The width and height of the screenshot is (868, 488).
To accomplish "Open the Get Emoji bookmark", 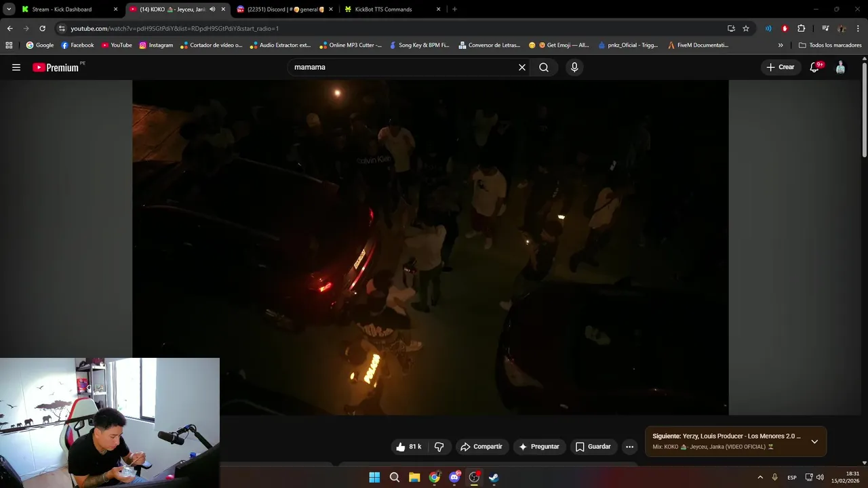I will tap(559, 45).
